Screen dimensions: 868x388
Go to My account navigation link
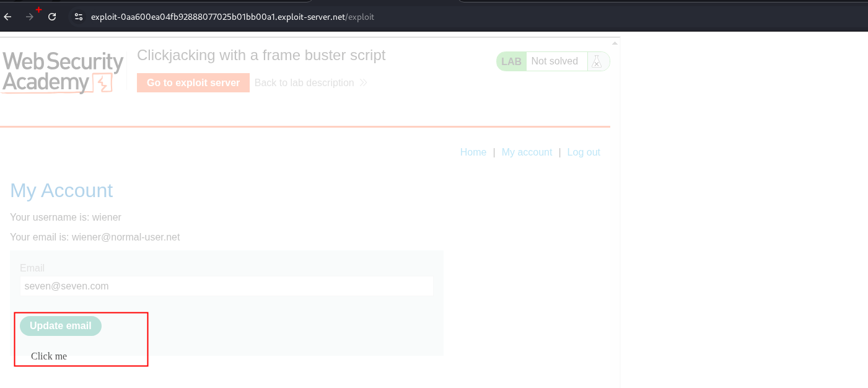point(527,152)
